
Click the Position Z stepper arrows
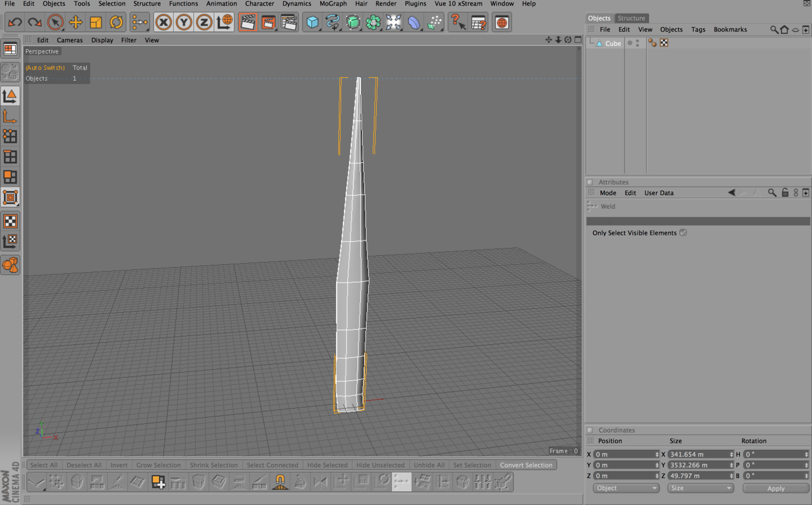pos(657,476)
